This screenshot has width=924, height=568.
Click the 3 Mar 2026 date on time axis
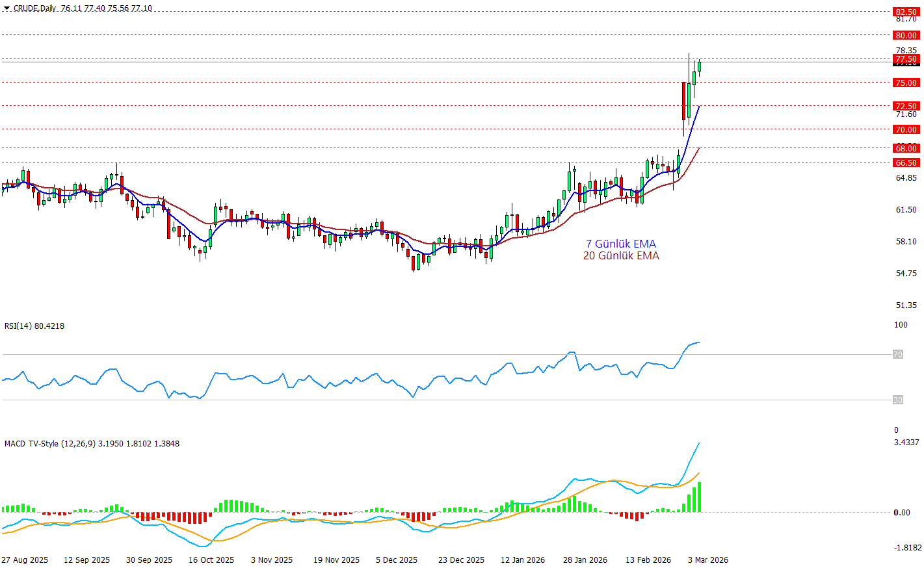pyautogui.click(x=707, y=560)
